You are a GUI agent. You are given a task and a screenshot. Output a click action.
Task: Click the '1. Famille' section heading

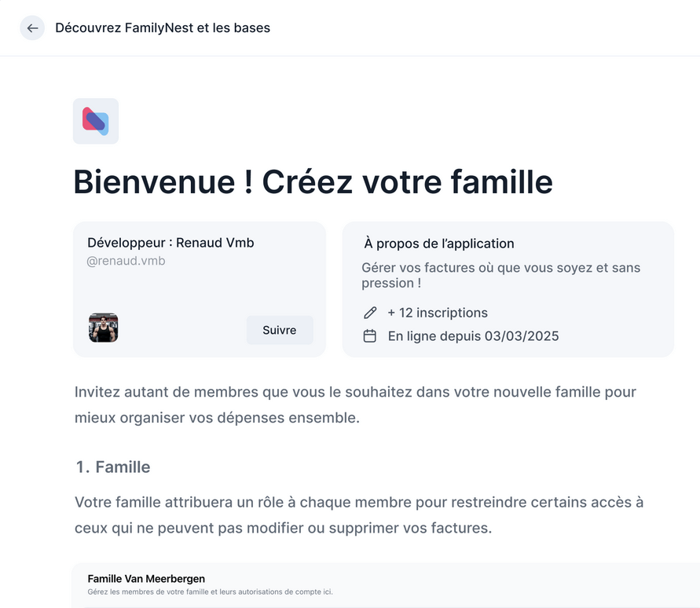point(112,467)
